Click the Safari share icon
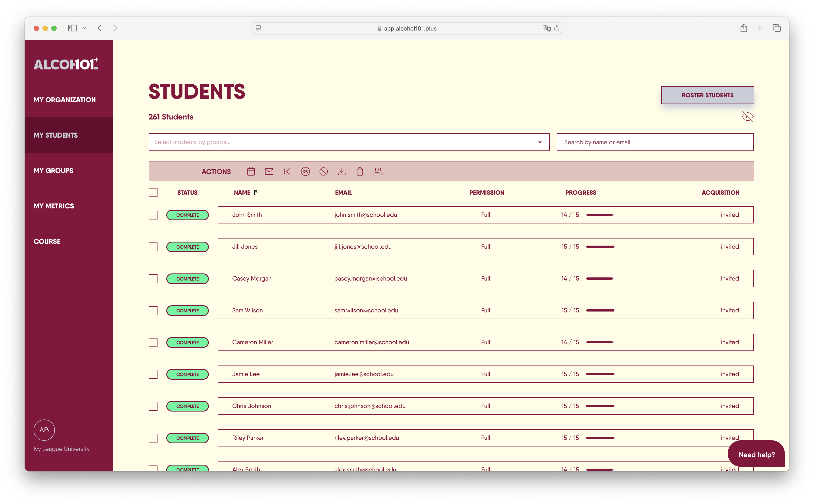814x504 pixels. tap(744, 28)
